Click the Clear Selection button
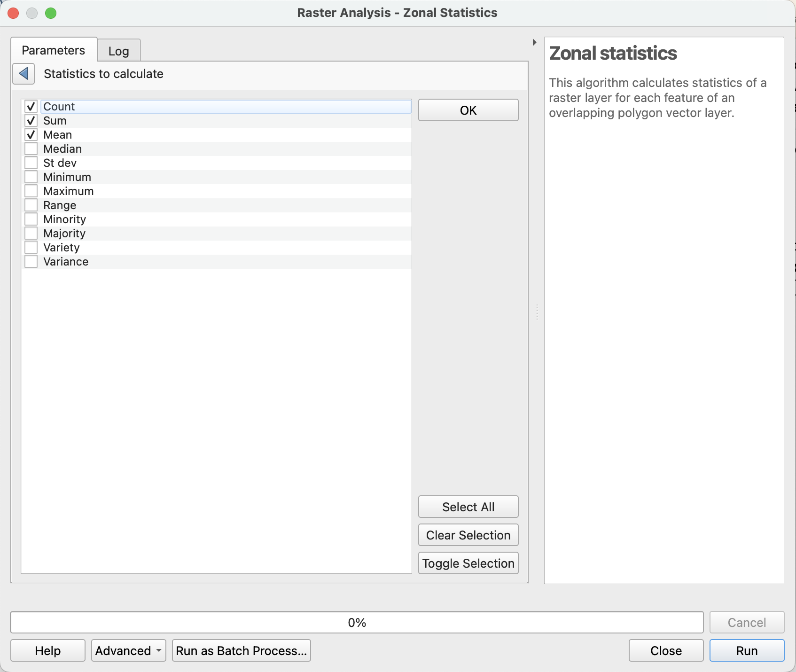Screen dimensions: 796x672 click(468, 535)
